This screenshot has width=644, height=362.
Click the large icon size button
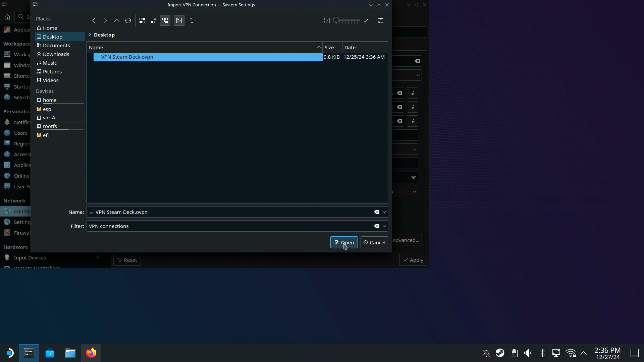[367, 21]
